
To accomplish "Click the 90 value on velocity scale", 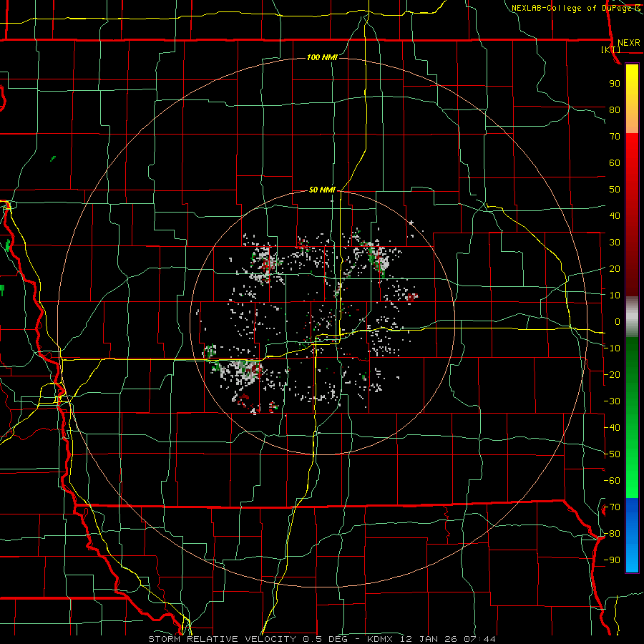I will 615,84.
